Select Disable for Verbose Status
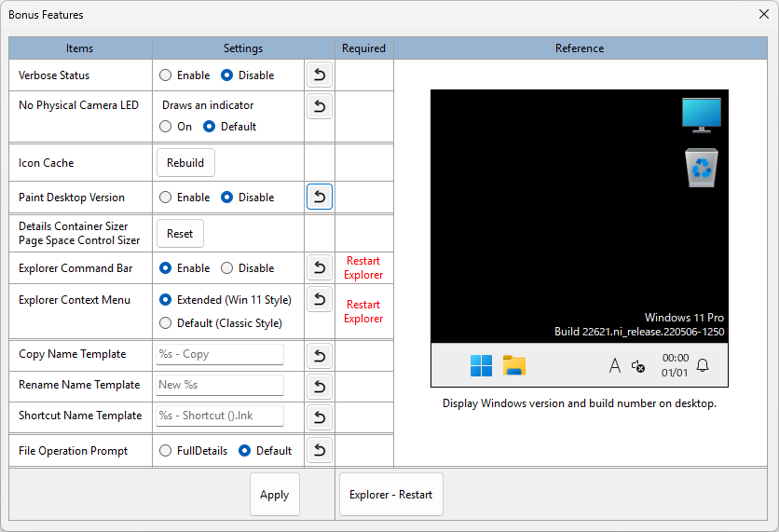Image resolution: width=779 pixels, height=532 pixels. 248,75
